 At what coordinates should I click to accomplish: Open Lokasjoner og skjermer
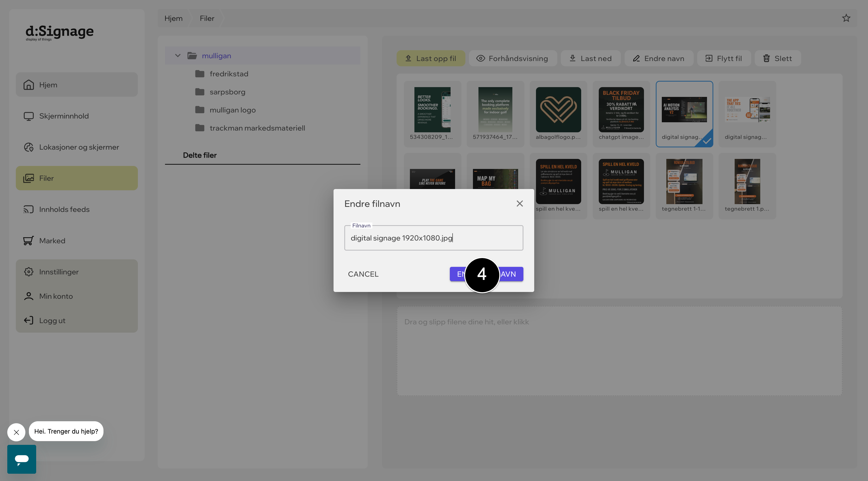point(77,147)
